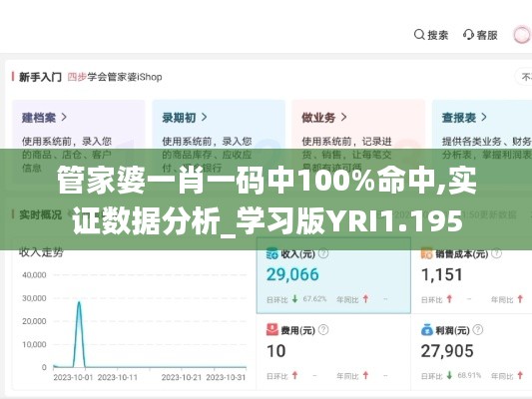532x399 pixels.
Task: Click the 实时概况 section heading
Action: pyautogui.click(x=40, y=214)
